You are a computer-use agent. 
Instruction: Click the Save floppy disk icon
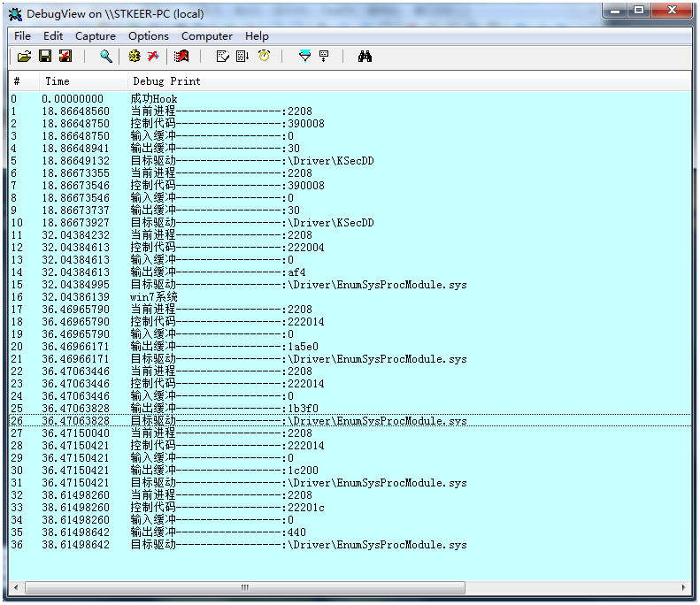click(x=44, y=56)
